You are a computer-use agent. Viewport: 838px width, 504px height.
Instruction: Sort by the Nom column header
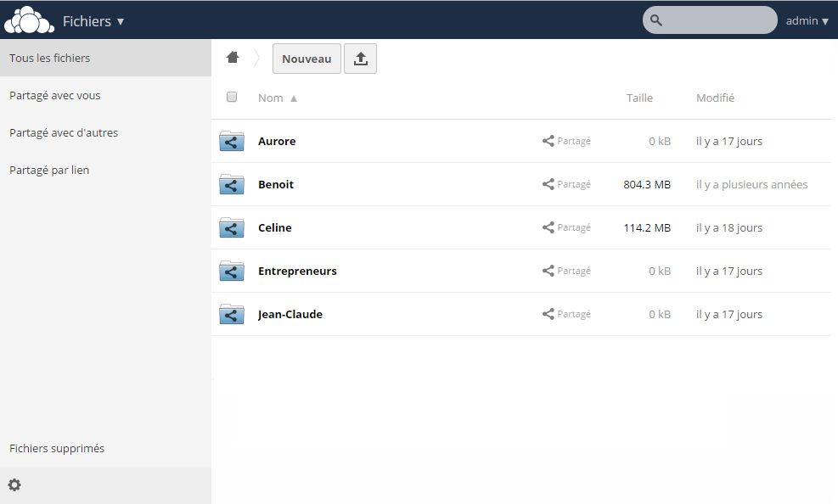[271, 98]
